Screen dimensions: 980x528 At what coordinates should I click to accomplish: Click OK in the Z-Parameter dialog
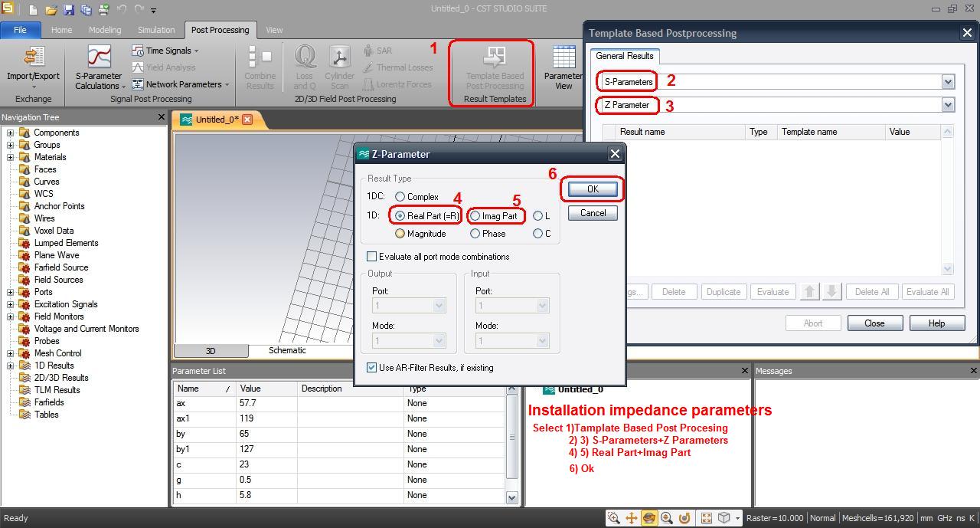(x=593, y=189)
